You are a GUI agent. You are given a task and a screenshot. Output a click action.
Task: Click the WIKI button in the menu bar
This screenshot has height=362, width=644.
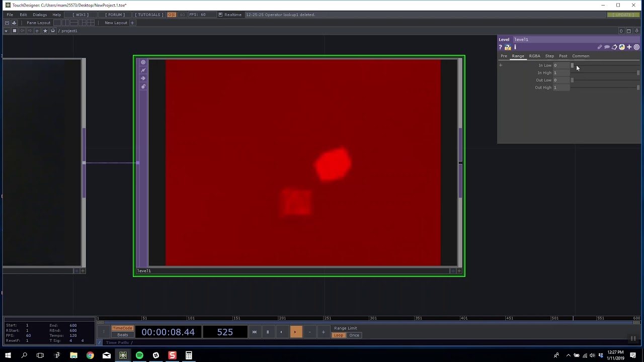pos(80,15)
